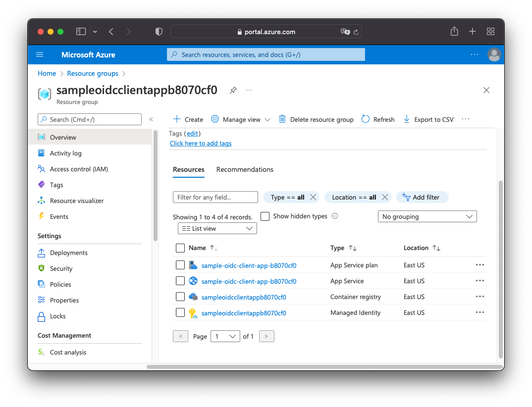Select the Resources tab
The width and height of the screenshot is (532, 407).
(189, 169)
